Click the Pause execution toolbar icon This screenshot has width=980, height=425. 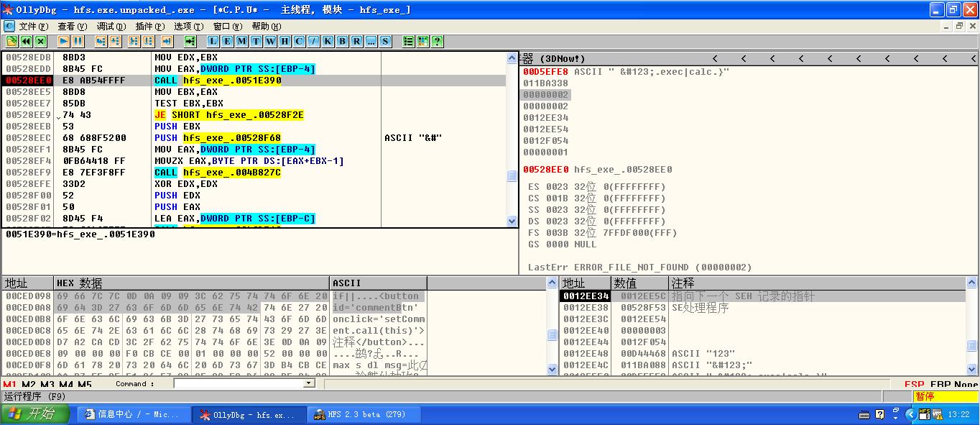pos(77,41)
